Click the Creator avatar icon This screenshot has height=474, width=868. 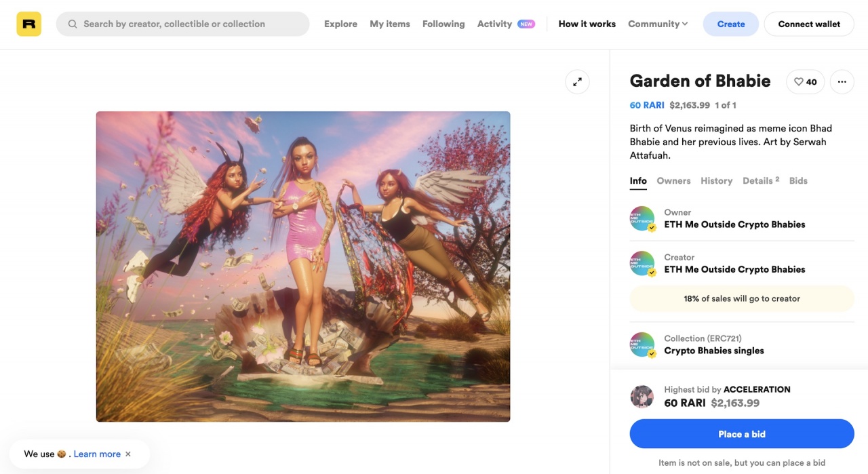(x=642, y=263)
